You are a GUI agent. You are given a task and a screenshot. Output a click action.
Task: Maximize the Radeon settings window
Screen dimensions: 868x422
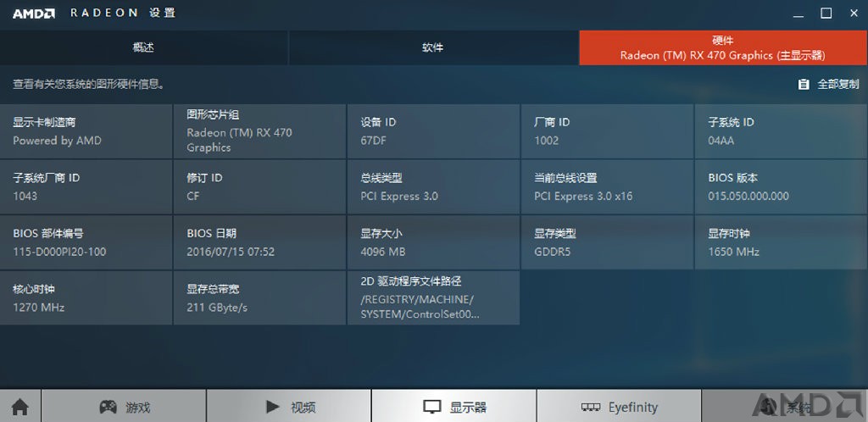pos(826,14)
